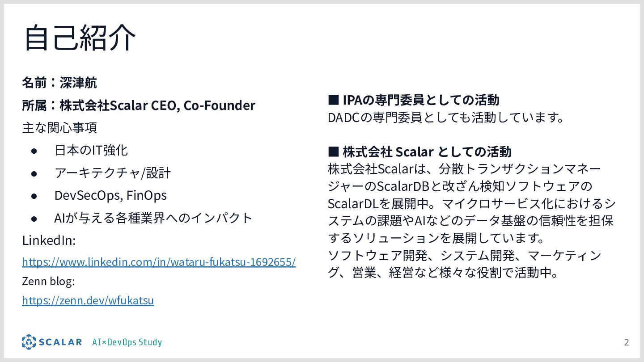This screenshot has width=644, height=362.
Task: Click the 所属 Scalar CEO, Co-Founder line
Action: 139,105
